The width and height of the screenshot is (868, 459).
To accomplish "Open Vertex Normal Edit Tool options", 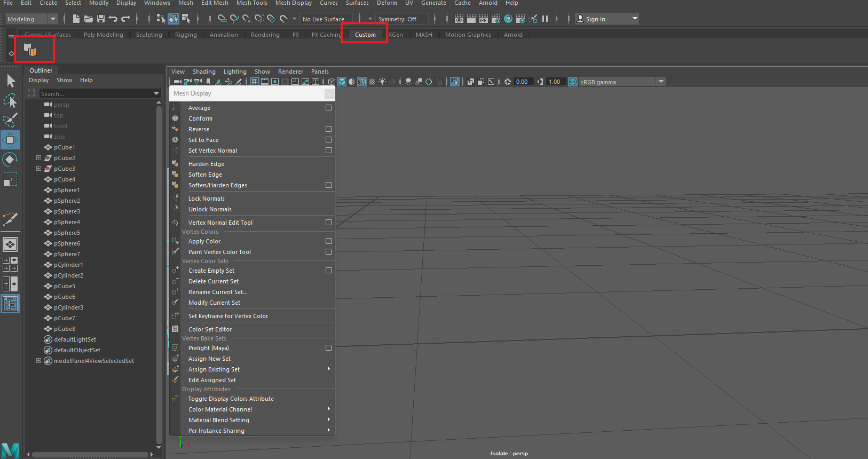I will tap(328, 223).
